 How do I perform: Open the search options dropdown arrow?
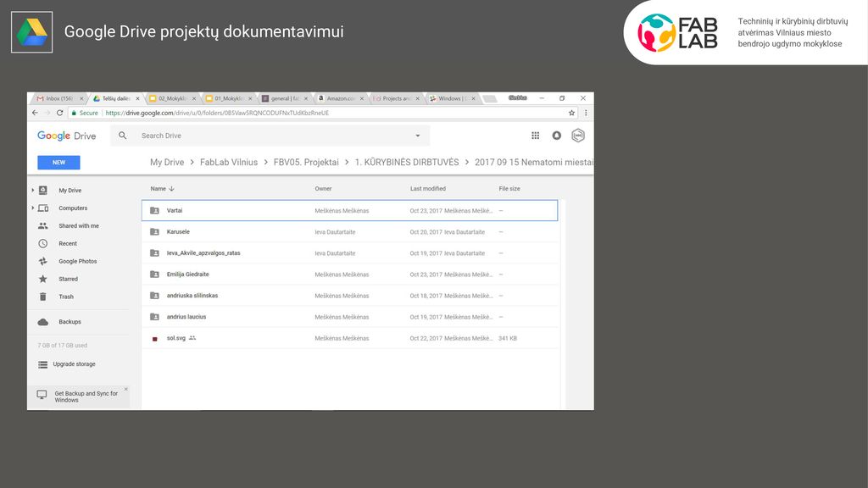(x=418, y=136)
